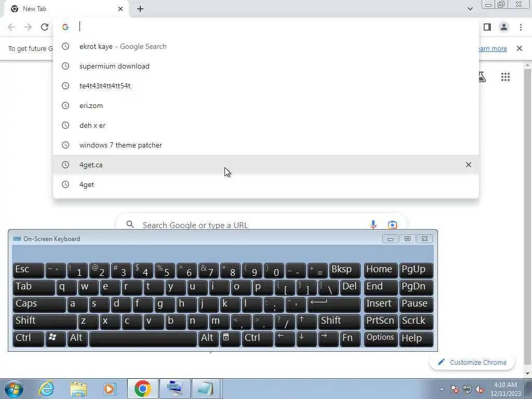The width and height of the screenshot is (532, 399).
Task: Click the down arrow key beside Fn
Action: [307, 339]
